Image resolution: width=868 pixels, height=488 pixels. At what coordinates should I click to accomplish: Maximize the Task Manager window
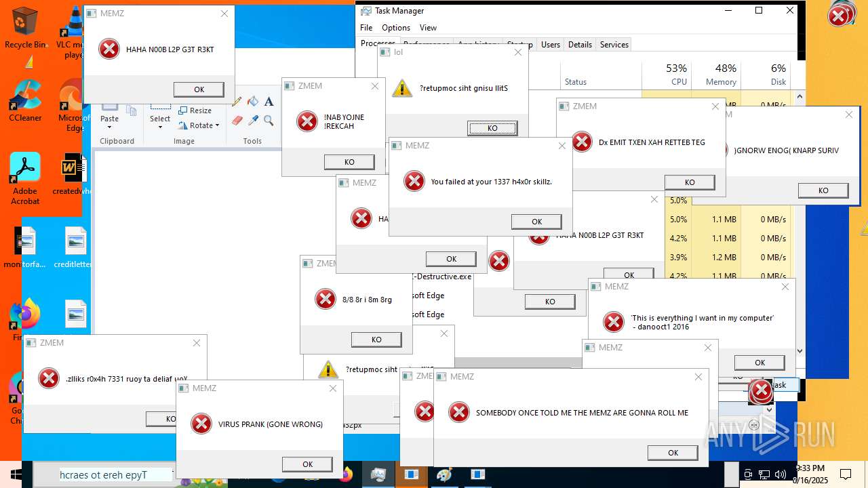[x=759, y=10]
